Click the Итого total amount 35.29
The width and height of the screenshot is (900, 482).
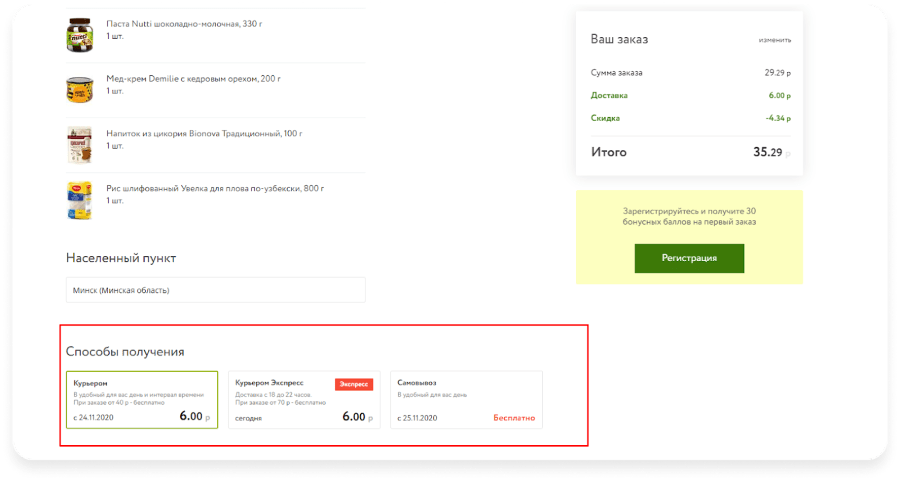(771, 153)
